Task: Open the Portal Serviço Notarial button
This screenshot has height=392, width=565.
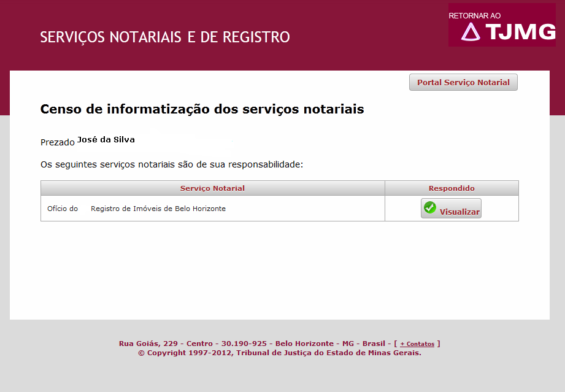Action: pyautogui.click(x=463, y=82)
